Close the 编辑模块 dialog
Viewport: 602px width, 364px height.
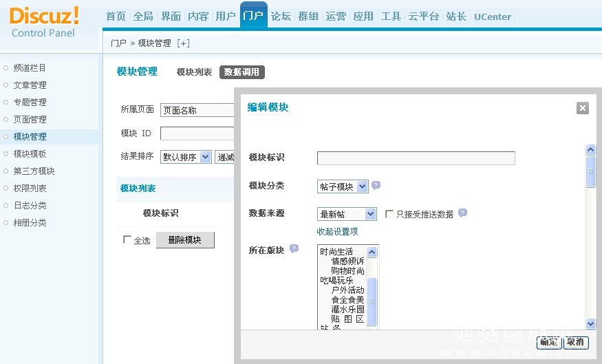coord(583,108)
